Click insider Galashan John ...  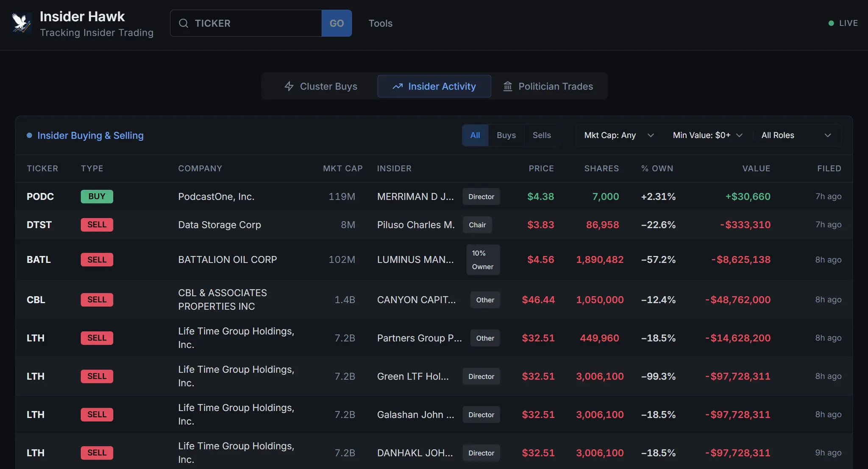click(x=416, y=414)
